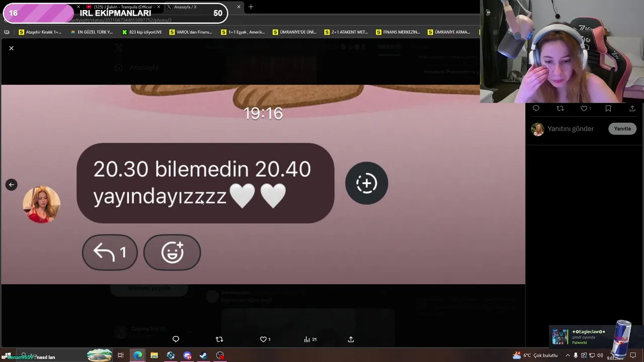
Task: Click the blue hexagon app icon on the taskbar
Action: tap(171, 355)
